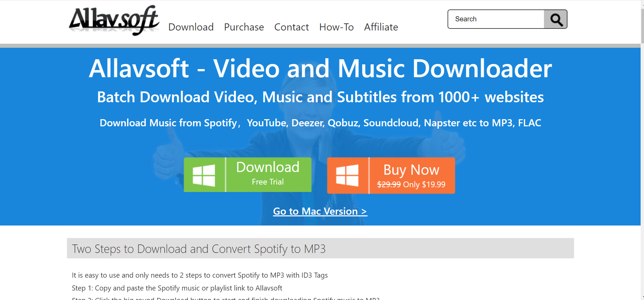This screenshot has height=300, width=644.
Task: Follow the Go to Mac Version link
Action: [320, 211]
